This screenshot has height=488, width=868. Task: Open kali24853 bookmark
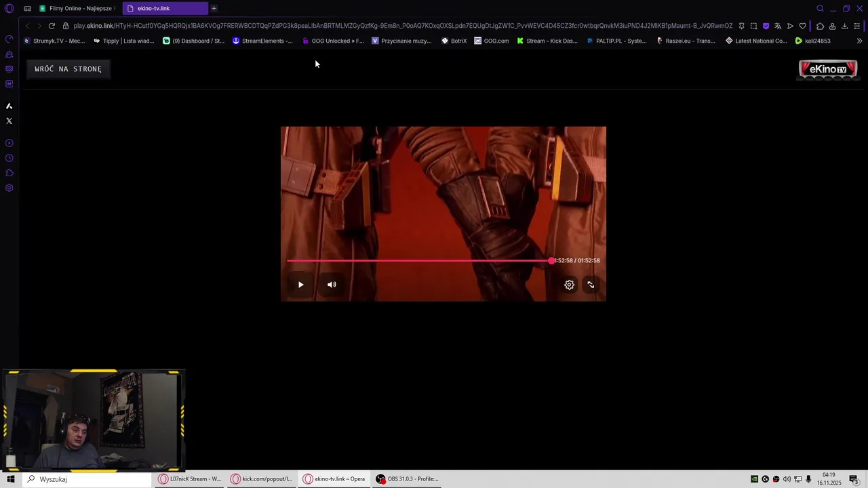(x=812, y=41)
